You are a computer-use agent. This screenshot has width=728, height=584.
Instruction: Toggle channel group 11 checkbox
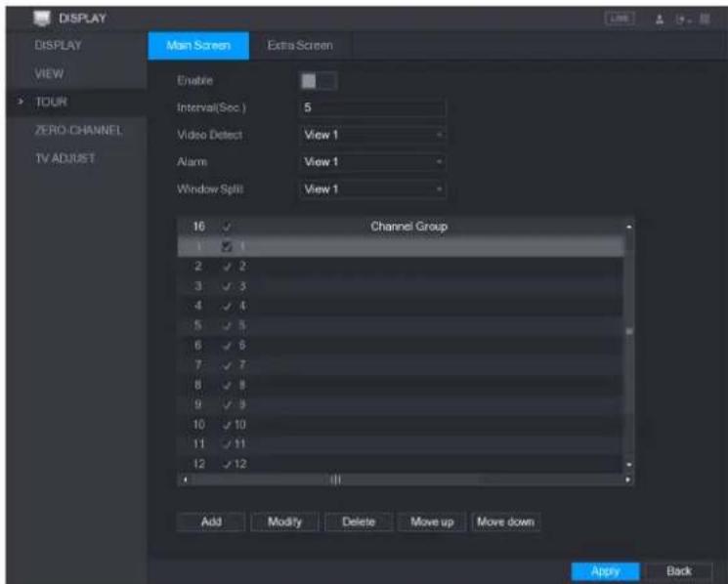pyautogui.click(x=227, y=444)
